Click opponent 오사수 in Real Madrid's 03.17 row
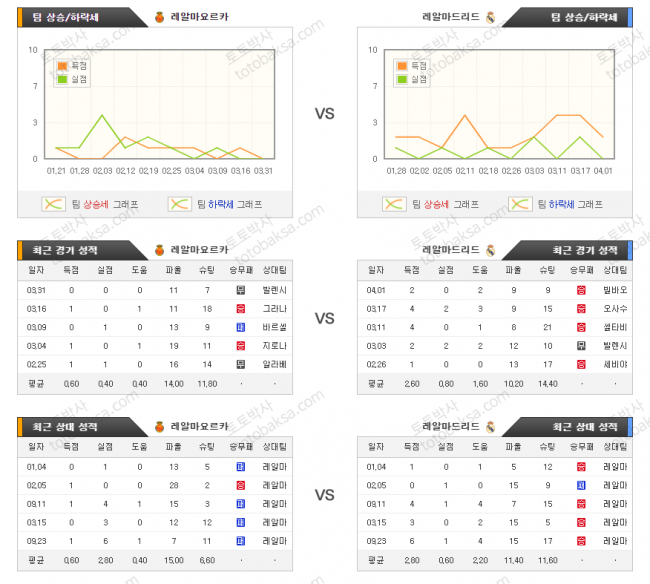Screen dimensions: 650x584 pyautogui.click(x=615, y=308)
